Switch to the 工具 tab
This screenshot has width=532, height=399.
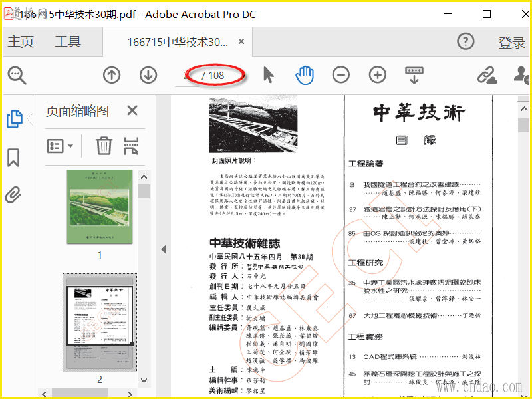click(68, 41)
